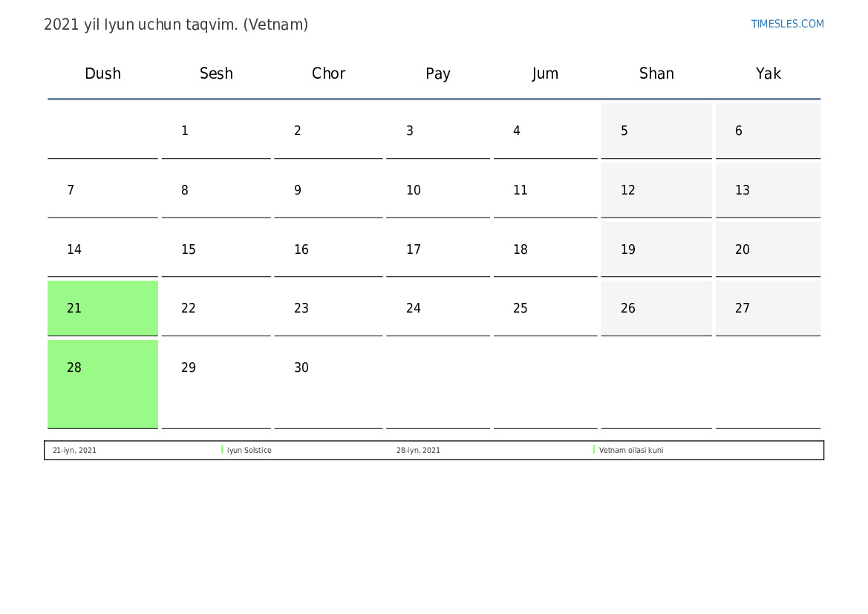This screenshot has width=868, height=614.
Task: Click the Shan weekday header
Action: click(656, 74)
